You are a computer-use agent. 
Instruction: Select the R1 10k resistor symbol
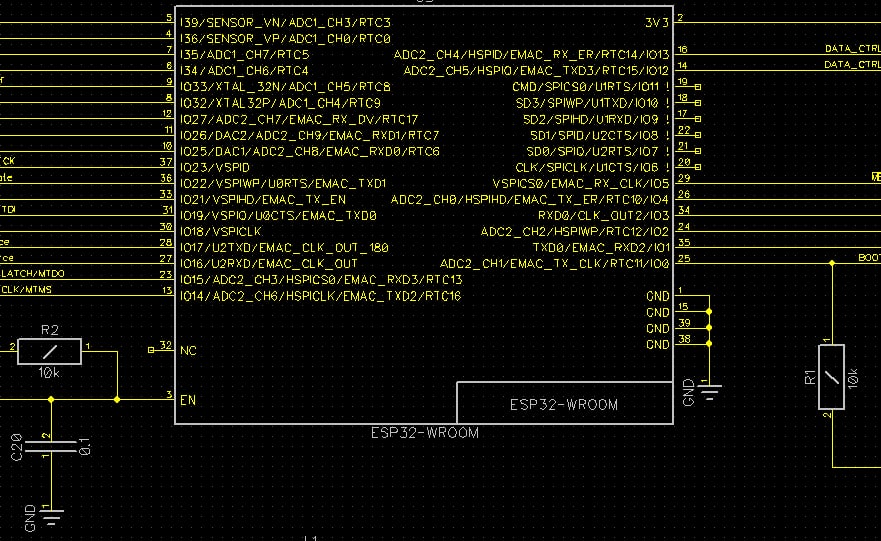(832, 377)
